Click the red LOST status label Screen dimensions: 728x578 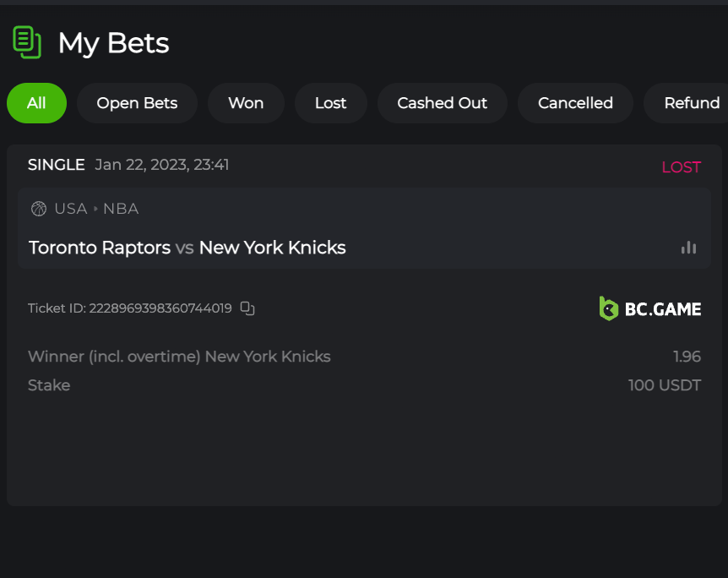(x=681, y=167)
